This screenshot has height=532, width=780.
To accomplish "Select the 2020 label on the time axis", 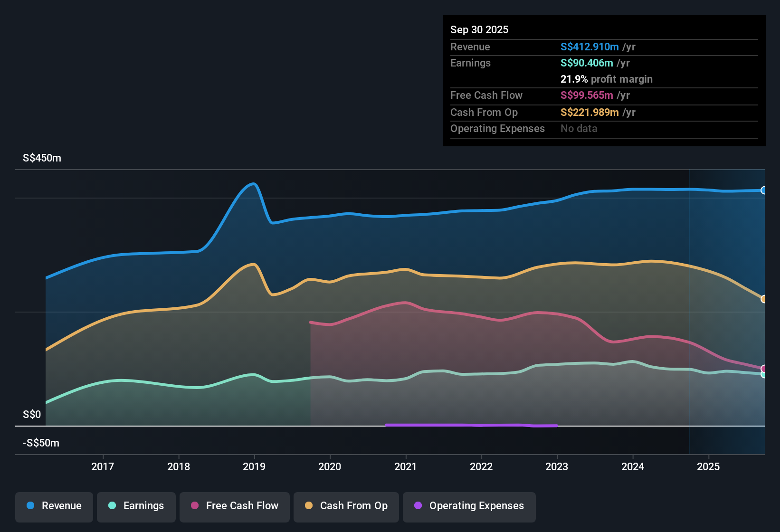I will point(330,467).
